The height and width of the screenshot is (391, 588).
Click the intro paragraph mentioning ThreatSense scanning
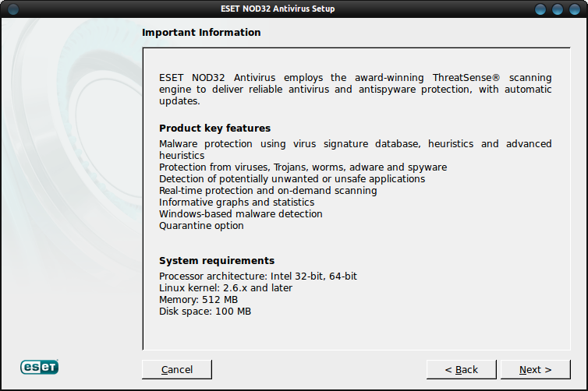point(355,90)
